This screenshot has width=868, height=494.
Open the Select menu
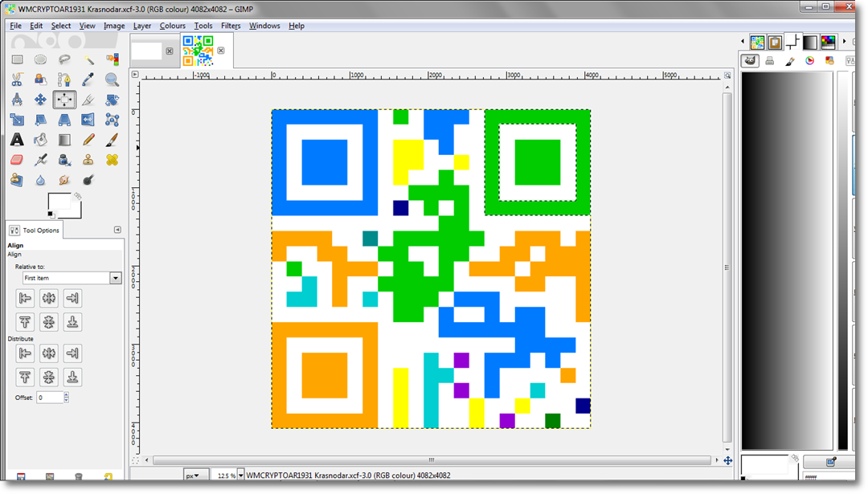click(x=61, y=26)
